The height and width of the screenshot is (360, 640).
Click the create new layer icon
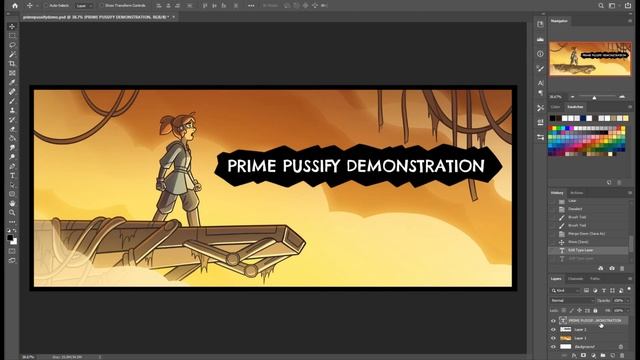coord(613,356)
